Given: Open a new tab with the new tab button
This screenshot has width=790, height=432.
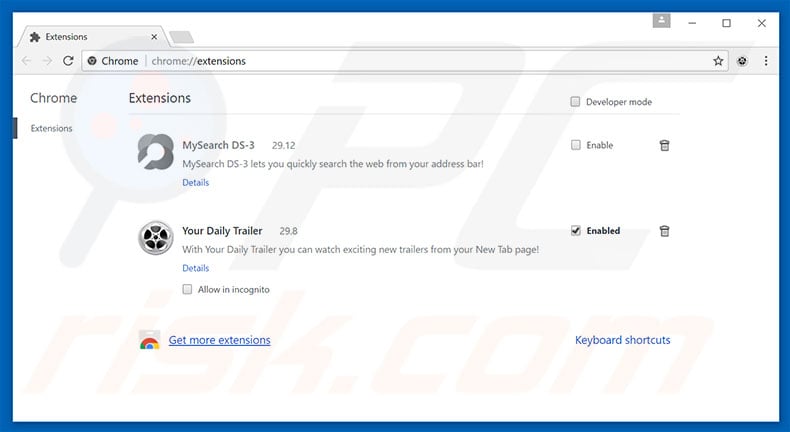Looking at the screenshot, I should pos(181,37).
